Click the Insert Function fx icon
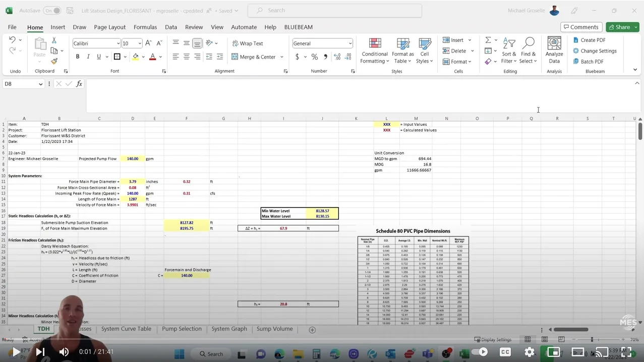Viewport: 644px width, 362px height. pyautogui.click(x=79, y=84)
